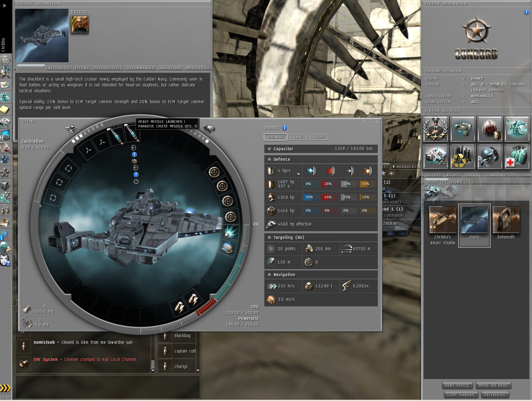This screenshot has width=532, height=401.
Task: Open the Aura avatar tutorial help icon
Action: pyautogui.click(x=5, y=260)
